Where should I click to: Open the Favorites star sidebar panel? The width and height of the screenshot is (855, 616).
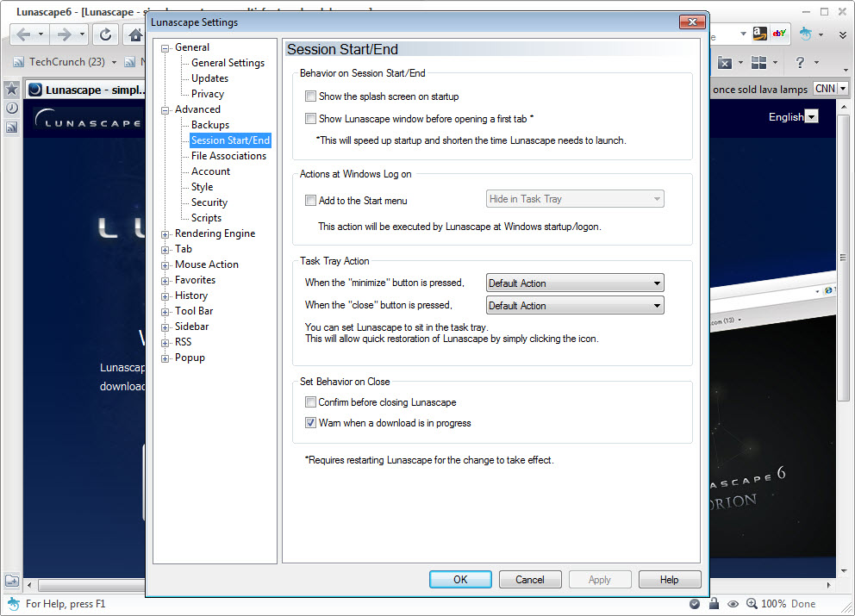coord(11,89)
